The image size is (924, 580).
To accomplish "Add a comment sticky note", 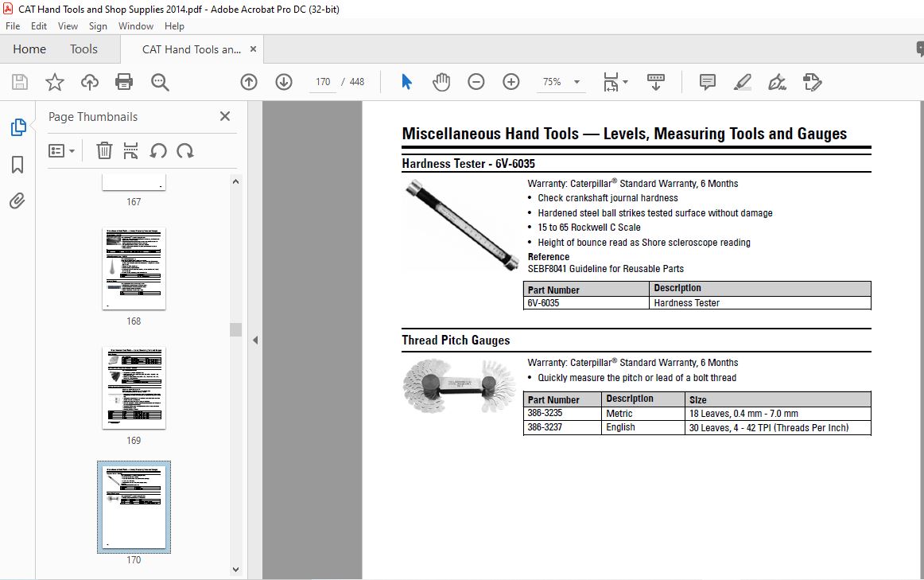I will point(707,82).
